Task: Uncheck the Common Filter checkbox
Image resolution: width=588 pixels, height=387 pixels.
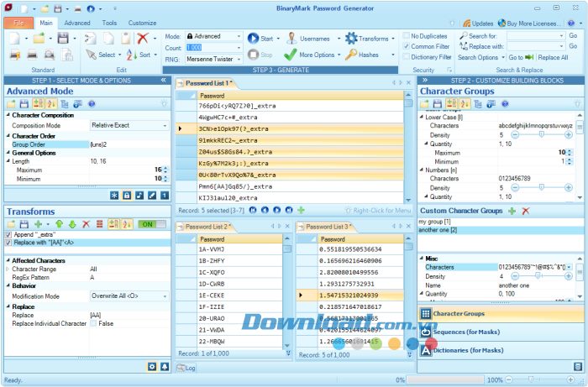Action: coord(407,47)
